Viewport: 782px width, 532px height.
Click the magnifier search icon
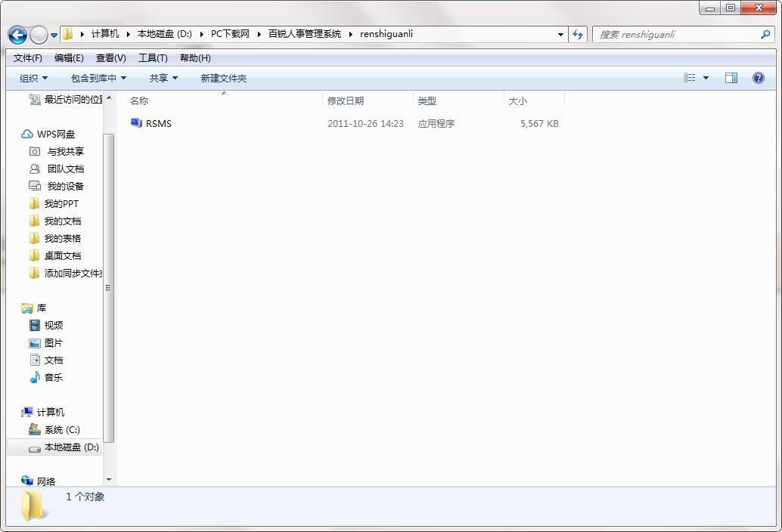coord(765,34)
